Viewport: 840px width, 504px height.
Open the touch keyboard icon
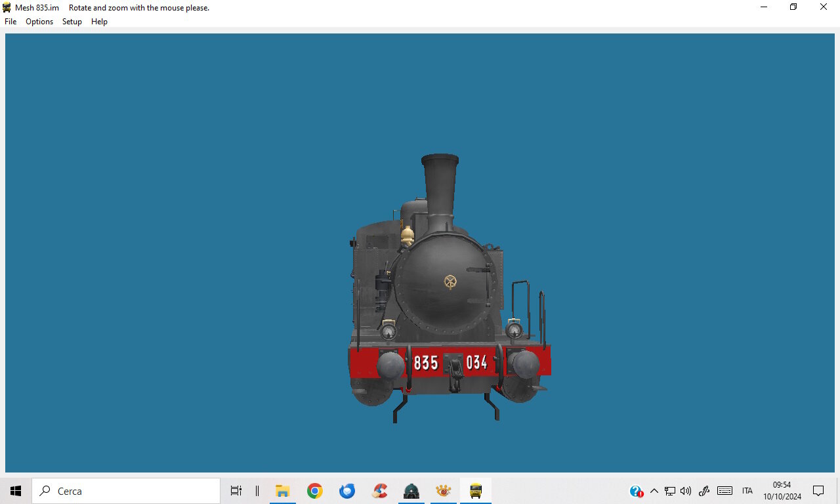[725, 491]
